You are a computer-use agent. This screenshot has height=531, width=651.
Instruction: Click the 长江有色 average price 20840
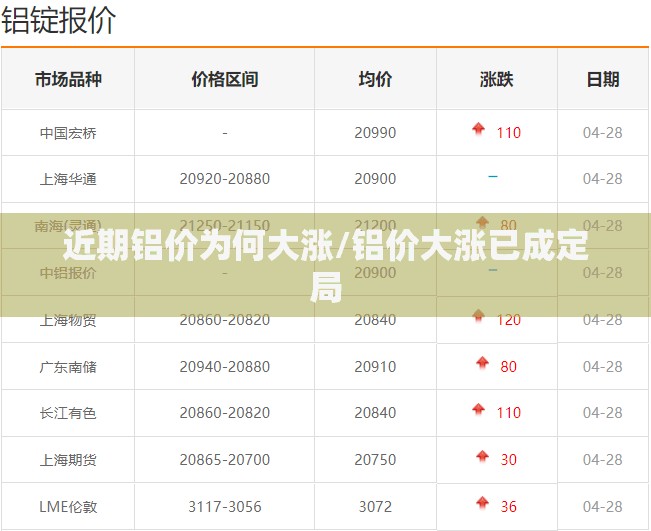[375, 413]
